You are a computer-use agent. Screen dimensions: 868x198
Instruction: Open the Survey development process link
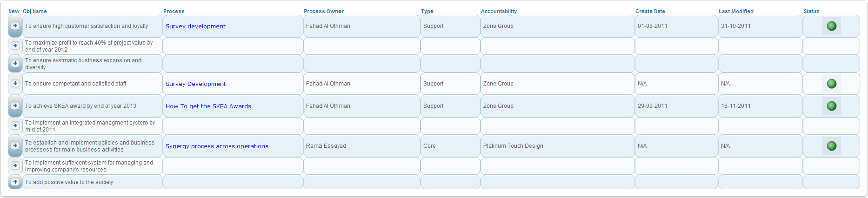coord(195,26)
